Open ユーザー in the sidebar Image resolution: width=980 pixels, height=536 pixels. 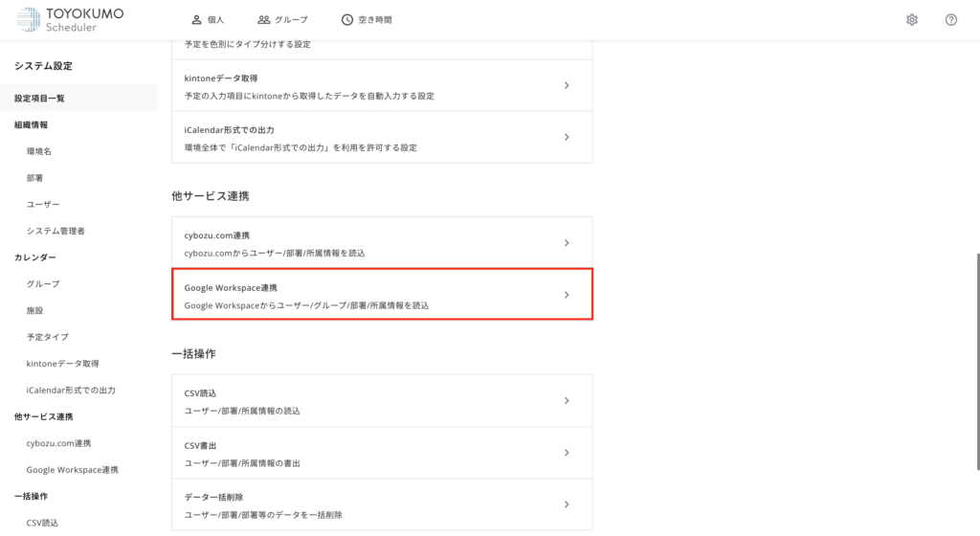(43, 205)
